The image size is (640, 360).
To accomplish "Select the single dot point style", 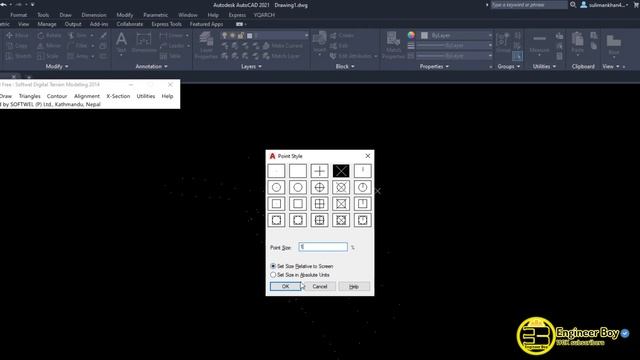I will (276, 171).
